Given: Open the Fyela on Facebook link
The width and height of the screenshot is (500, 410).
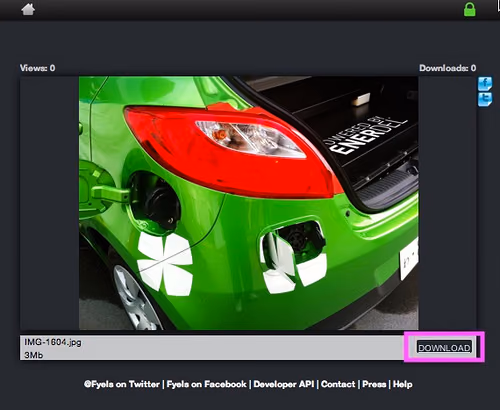Looking at the screenshot, I should point(206,384).
